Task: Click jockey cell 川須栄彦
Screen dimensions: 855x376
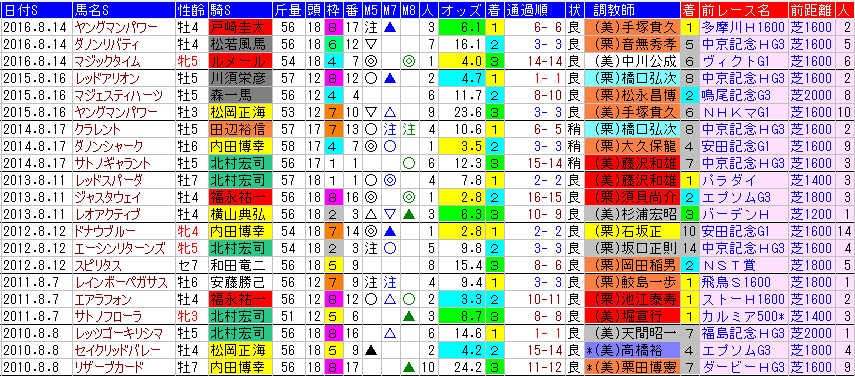Action: (240, 78)
